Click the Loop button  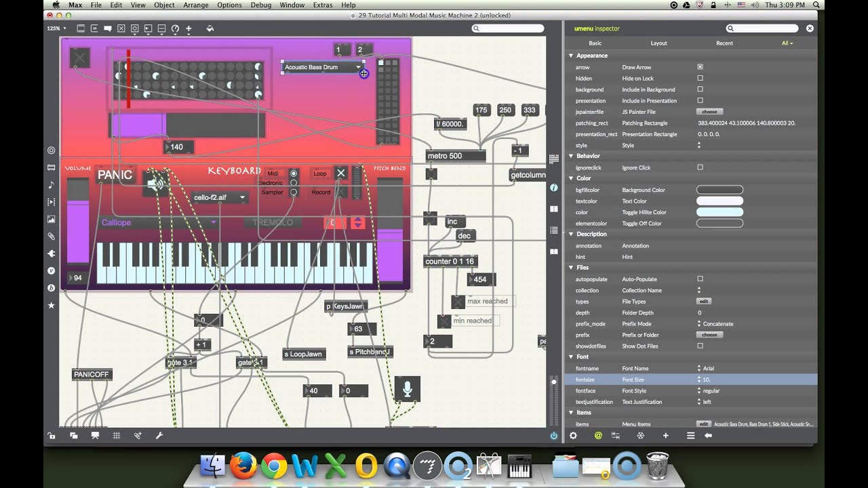click(320, 174)
